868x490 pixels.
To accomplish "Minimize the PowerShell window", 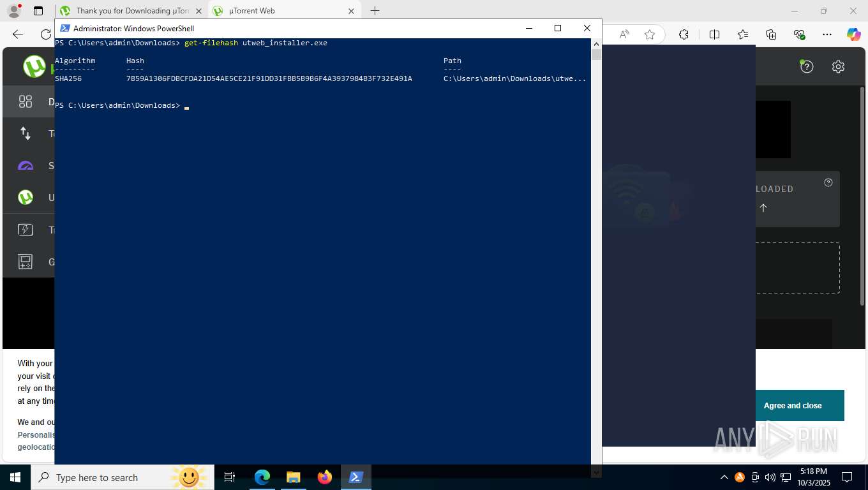I will pyautogui.click(x=529, y=28).
